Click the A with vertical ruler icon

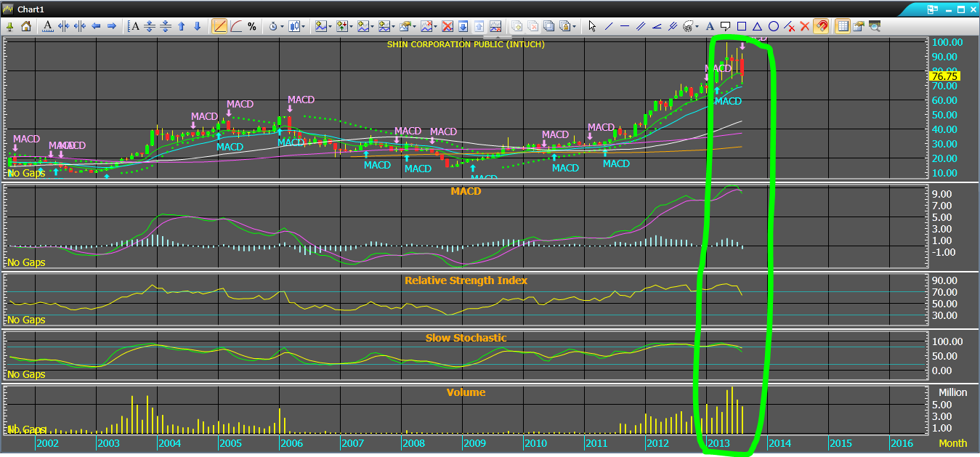click(x=134, y=26)
